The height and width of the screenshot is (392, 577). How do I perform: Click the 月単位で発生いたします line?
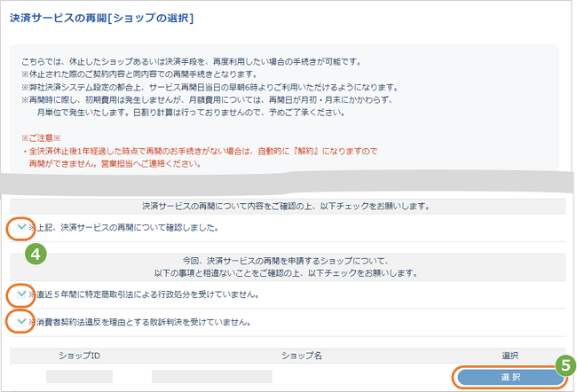[191, 113]
